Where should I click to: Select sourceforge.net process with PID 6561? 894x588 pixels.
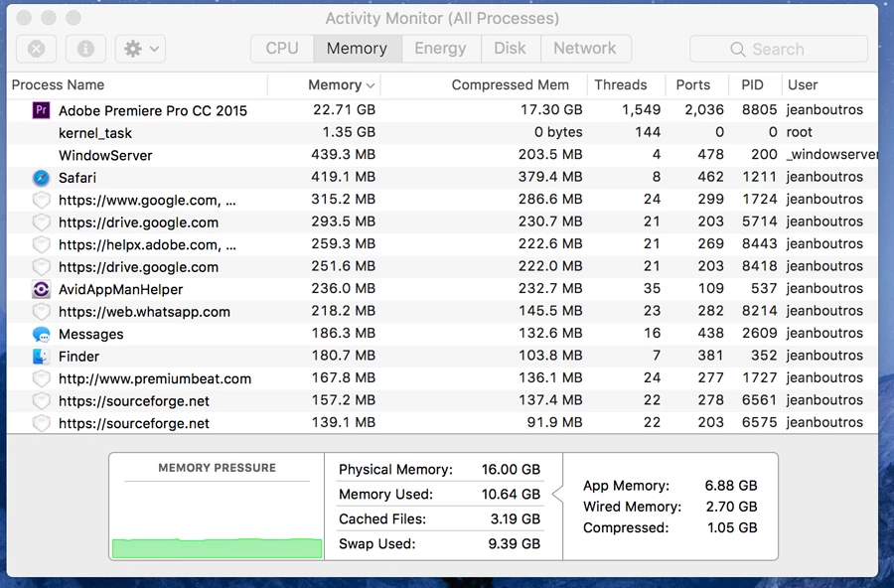click(442, 400)
